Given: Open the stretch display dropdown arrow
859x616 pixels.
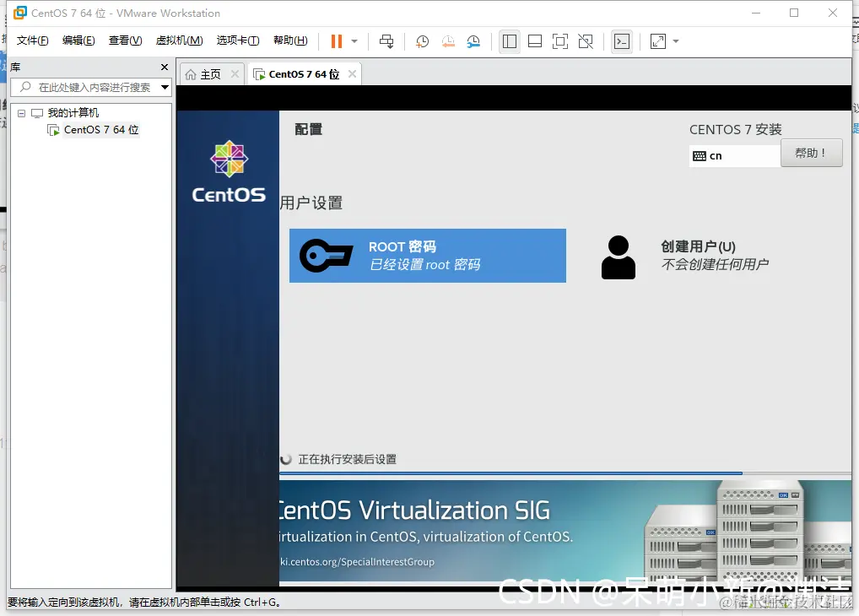Looking at the screenshot, I should 676,41.
